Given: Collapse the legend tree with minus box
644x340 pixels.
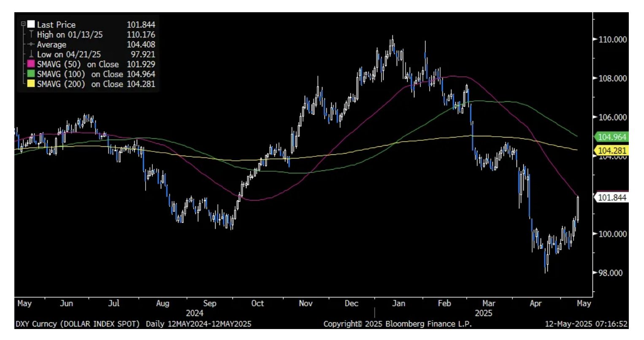Looking at the screenshot, I should tap(24, 24).
